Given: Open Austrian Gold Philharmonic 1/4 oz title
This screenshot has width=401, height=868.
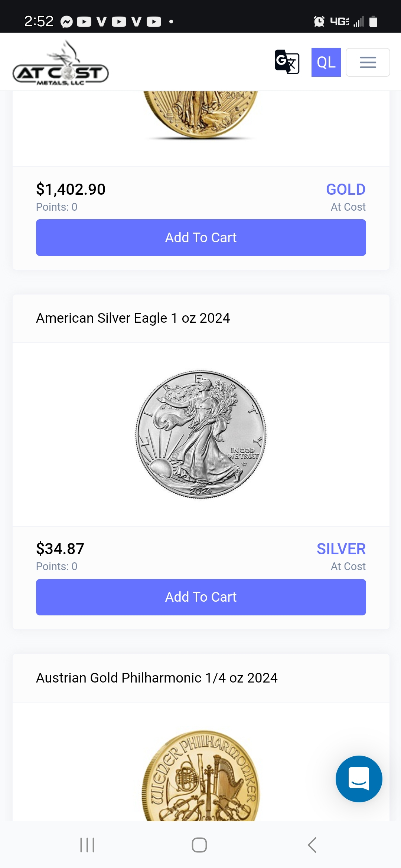Looking at the screenshot, I should 157,678.
